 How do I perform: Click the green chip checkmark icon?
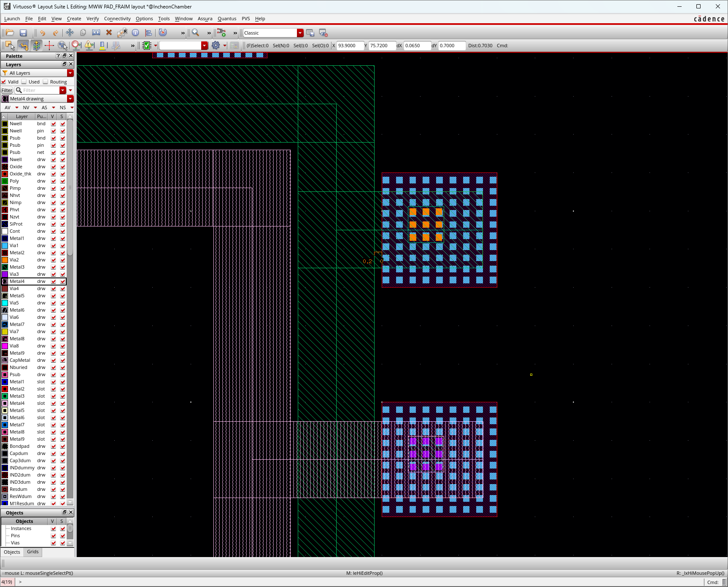tap(147, 46)
